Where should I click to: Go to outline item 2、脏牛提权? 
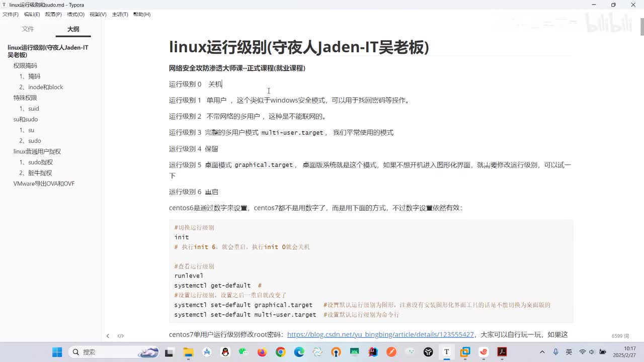(36, 173)
